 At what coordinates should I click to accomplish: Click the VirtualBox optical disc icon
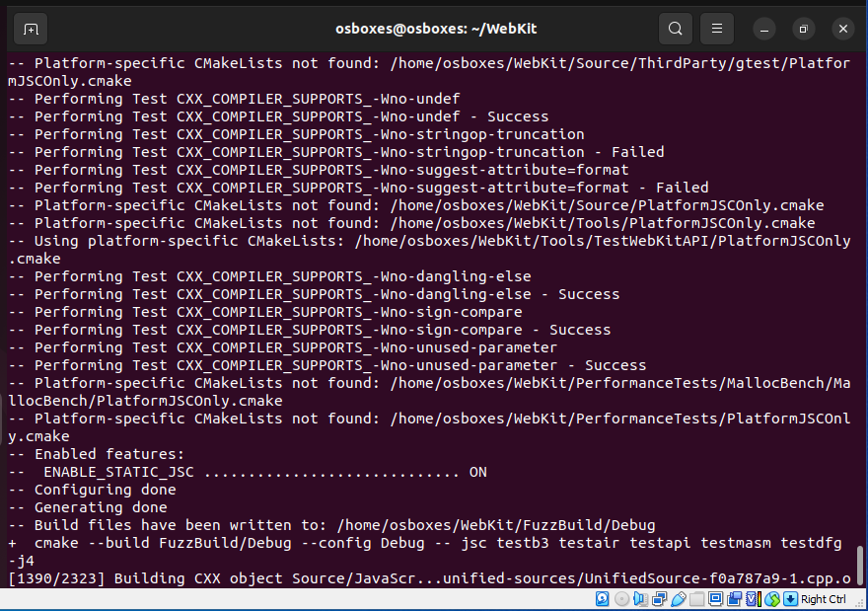click(621, 599)
